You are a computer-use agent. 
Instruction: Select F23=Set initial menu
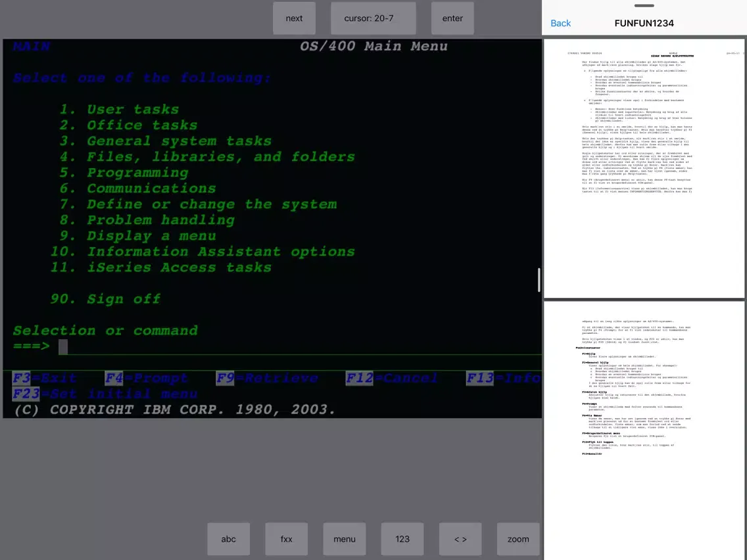105,394
